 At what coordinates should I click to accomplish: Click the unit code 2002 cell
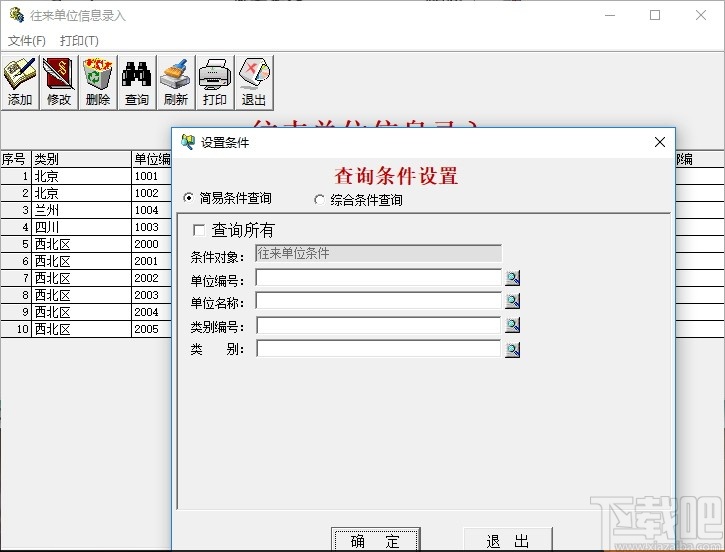(152, 278)
